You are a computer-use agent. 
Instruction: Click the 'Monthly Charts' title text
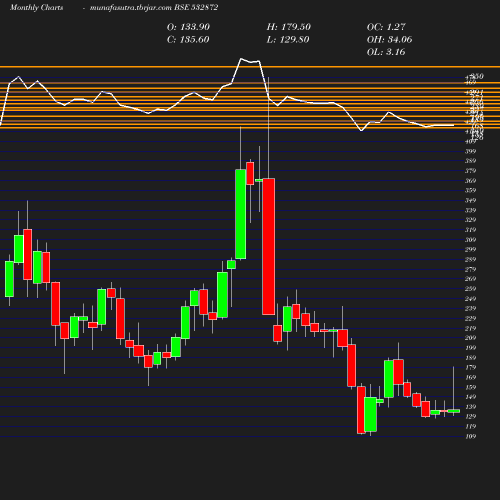[x=36, y=7]
